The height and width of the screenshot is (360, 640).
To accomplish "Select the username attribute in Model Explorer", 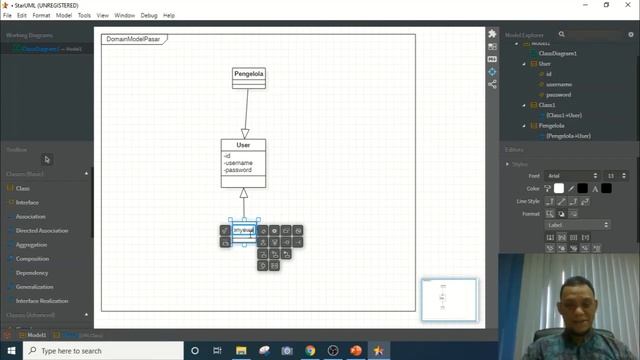I will [558, 84].
